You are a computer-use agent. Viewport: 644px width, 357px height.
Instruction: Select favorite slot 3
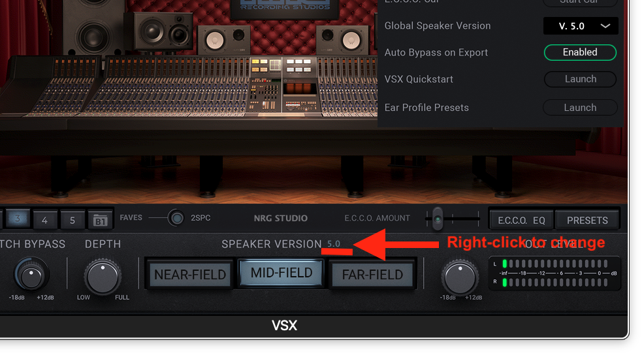click(17, 219)
